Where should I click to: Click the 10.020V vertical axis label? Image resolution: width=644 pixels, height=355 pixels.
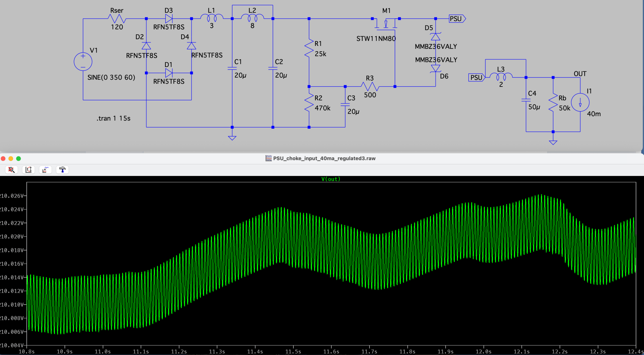(11, 237)
